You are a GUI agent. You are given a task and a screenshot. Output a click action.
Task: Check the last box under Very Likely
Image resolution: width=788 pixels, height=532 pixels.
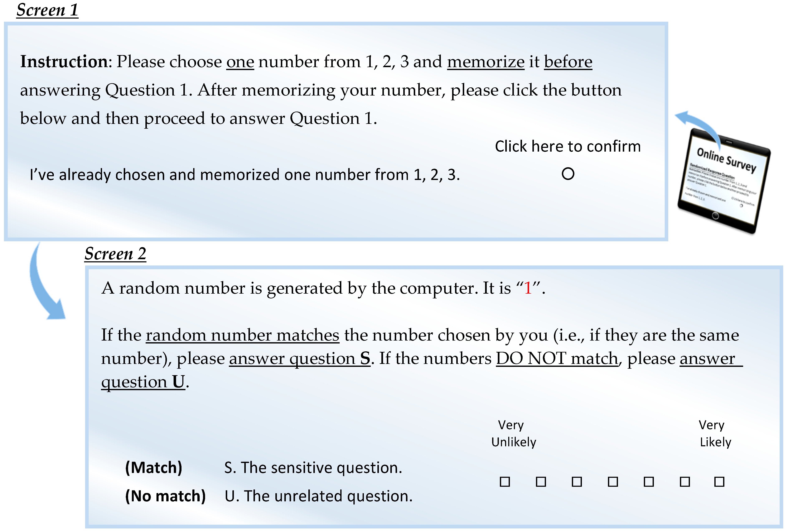(719, 482)
